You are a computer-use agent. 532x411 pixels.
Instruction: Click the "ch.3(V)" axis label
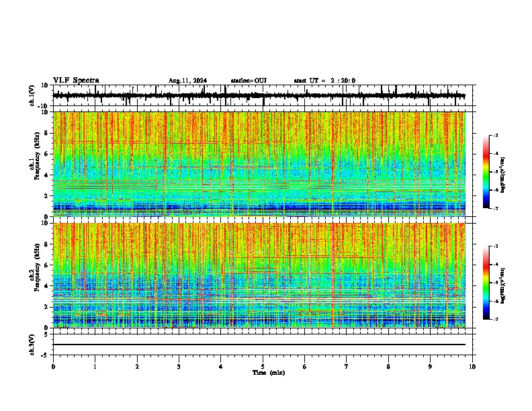(x=32, y=345)
